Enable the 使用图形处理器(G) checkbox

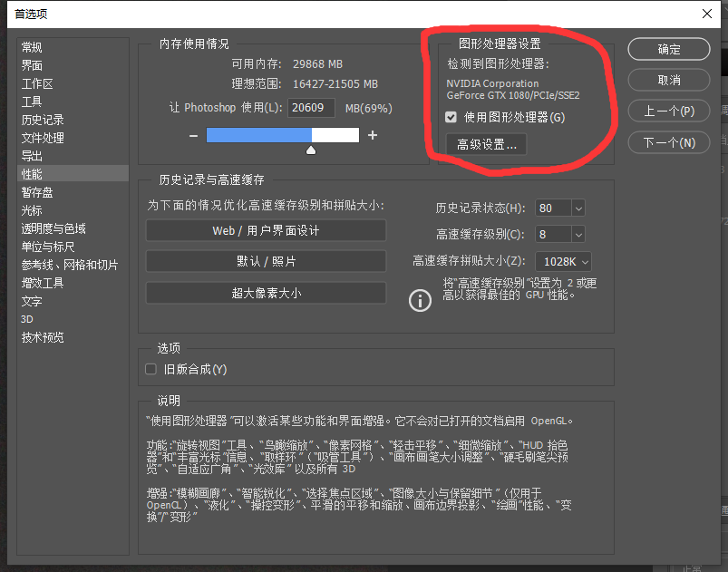point(451,116)
